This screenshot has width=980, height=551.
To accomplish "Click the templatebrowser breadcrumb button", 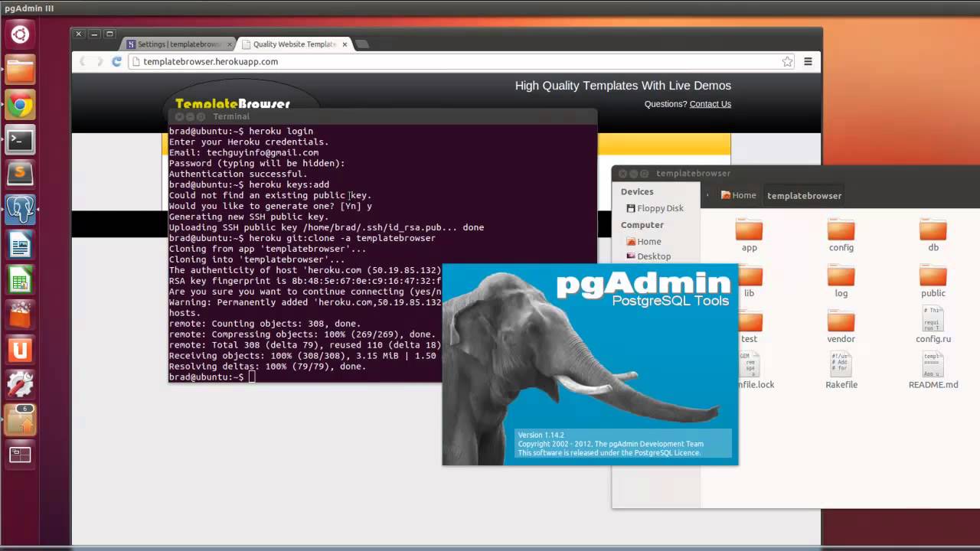I will coord(804,195).
